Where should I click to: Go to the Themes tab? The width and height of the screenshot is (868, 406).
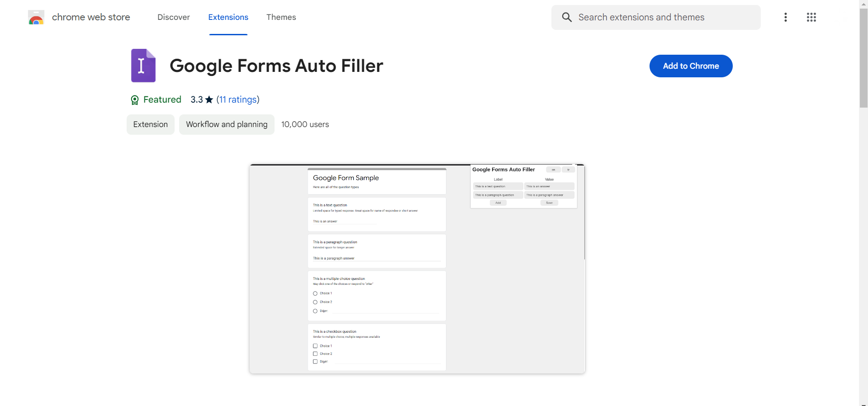tap(281, 17)
